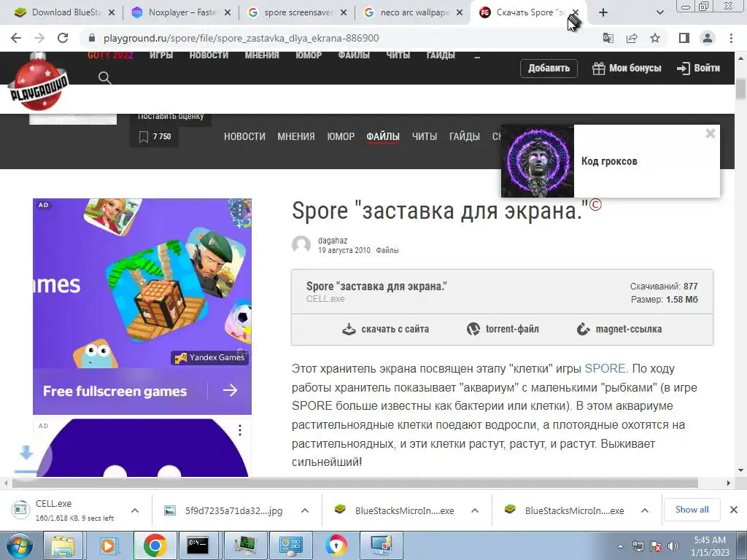
Task: Open the site search magnifier
Action: pyautogui.click(x=105, y=77)
